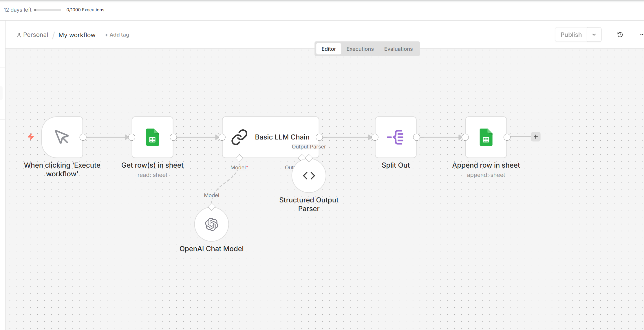This screenshot has height=330, width=644.
Task: Switch to the Evaluations tab
Action: tap(398, 49)
